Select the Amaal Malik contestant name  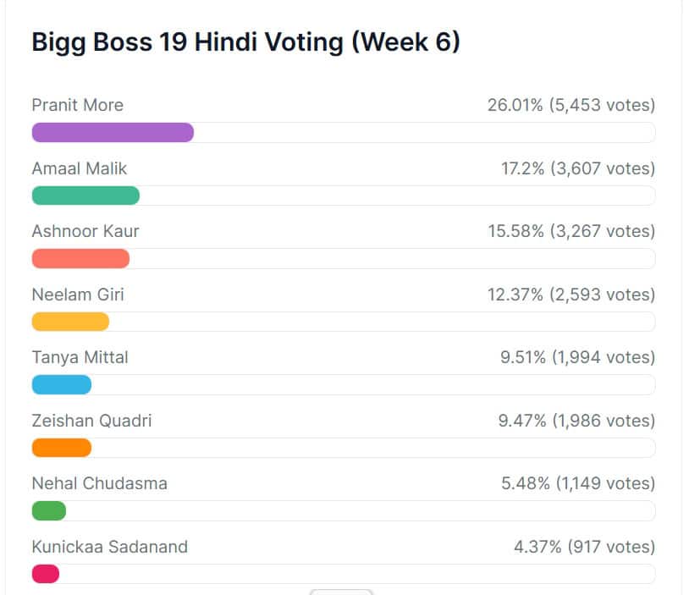pos(80,168)
